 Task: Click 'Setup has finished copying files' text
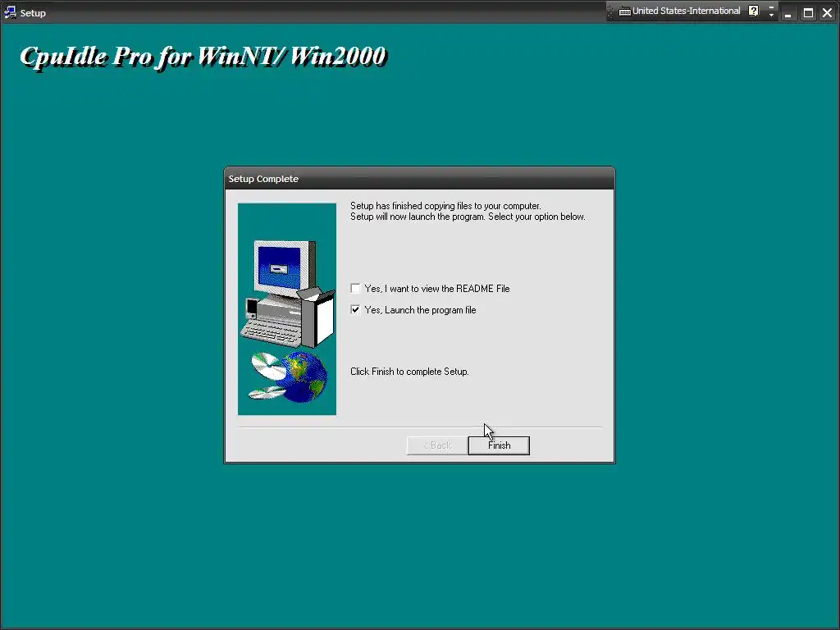[445, 206]
